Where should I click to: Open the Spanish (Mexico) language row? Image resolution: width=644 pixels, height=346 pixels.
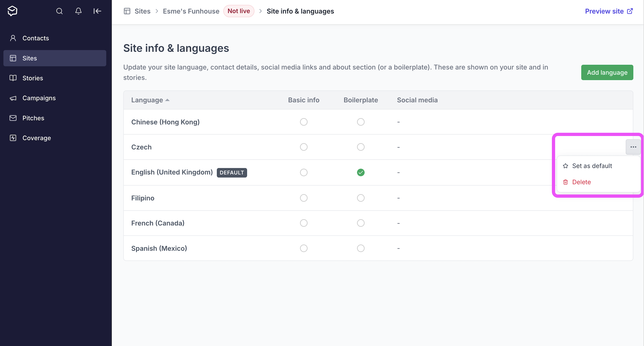(x=378, y=248)
